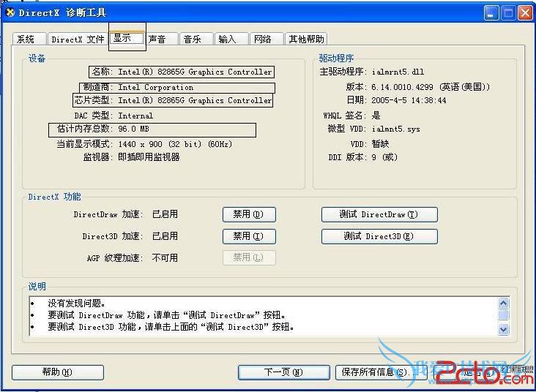Minimize the DirectX diagnostic window
Image resolution: width=536 pixels, height=392 pixels.
click(x=491, y=13)
